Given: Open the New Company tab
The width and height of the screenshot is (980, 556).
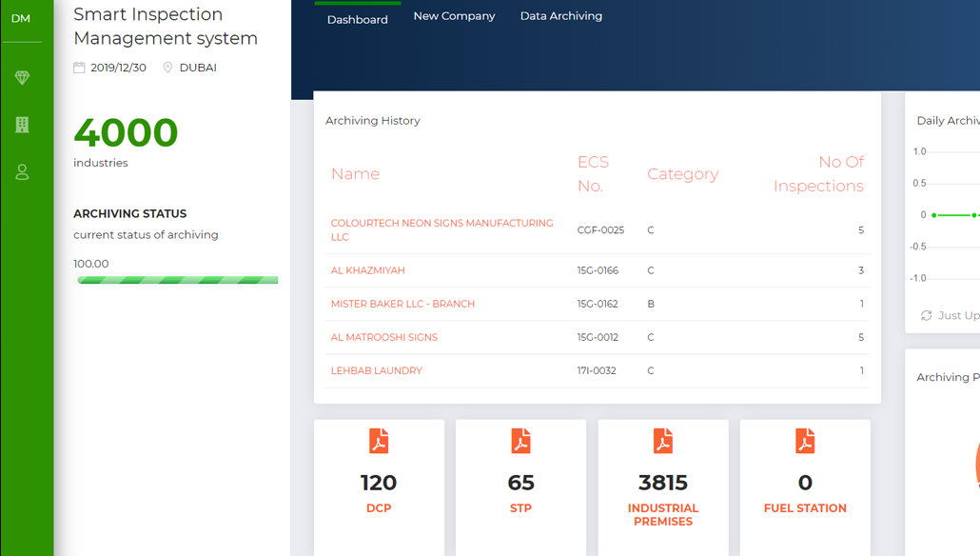Looking at the screenshot, I should pyautogui.click(x=455, y=15).
